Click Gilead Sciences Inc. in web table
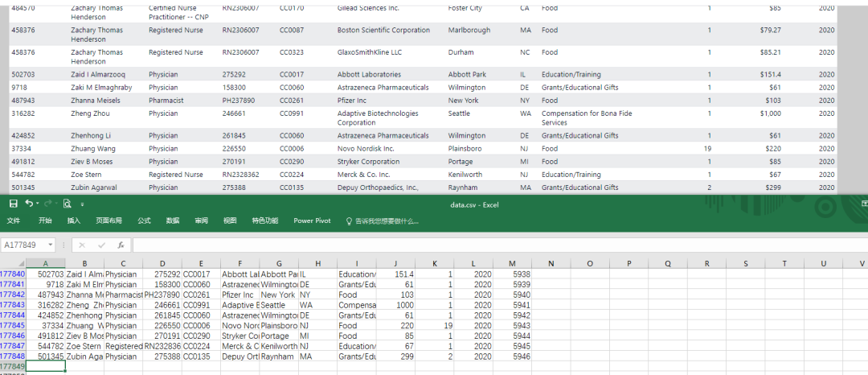The height and width of the screenshot is (375, 868). pyautogui.click(x=368, y=8)
